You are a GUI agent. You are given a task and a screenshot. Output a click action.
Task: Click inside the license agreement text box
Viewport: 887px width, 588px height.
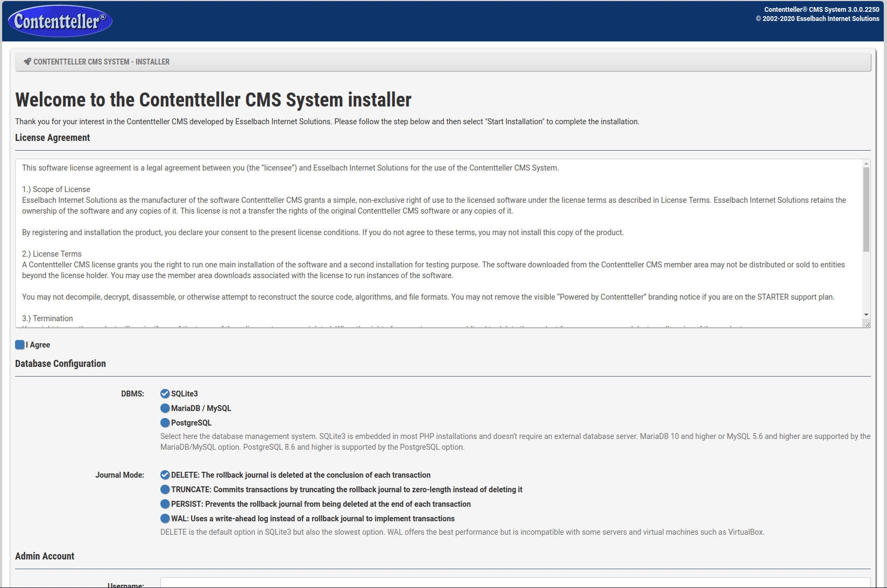click(431, 242)
